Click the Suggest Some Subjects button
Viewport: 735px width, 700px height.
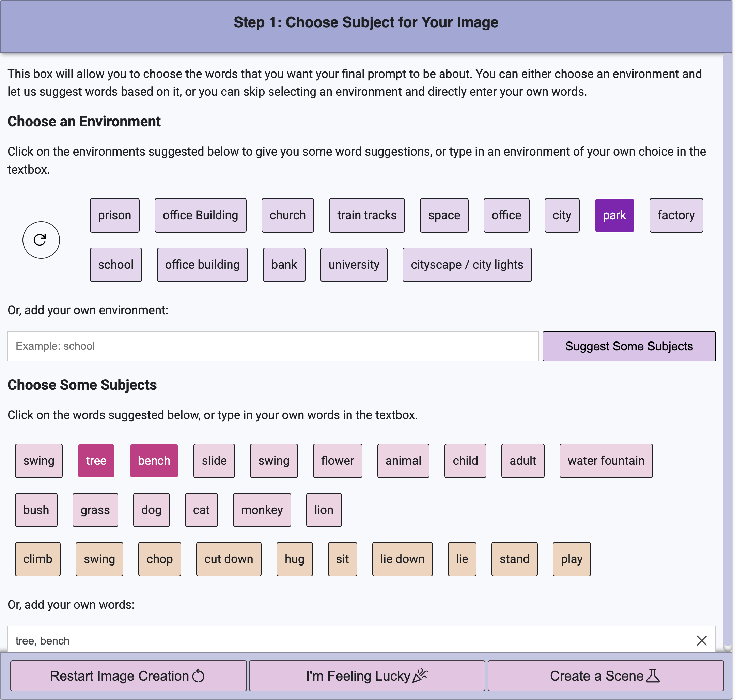[x=629, y=346]
